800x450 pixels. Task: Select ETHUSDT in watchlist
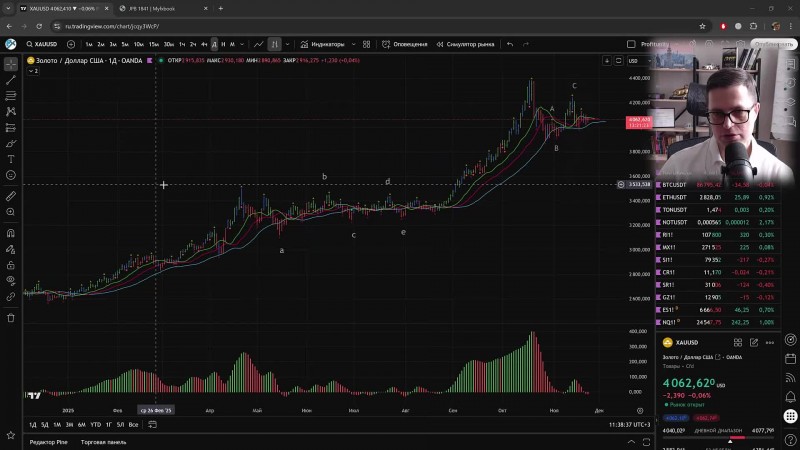(x=717, y=197)
